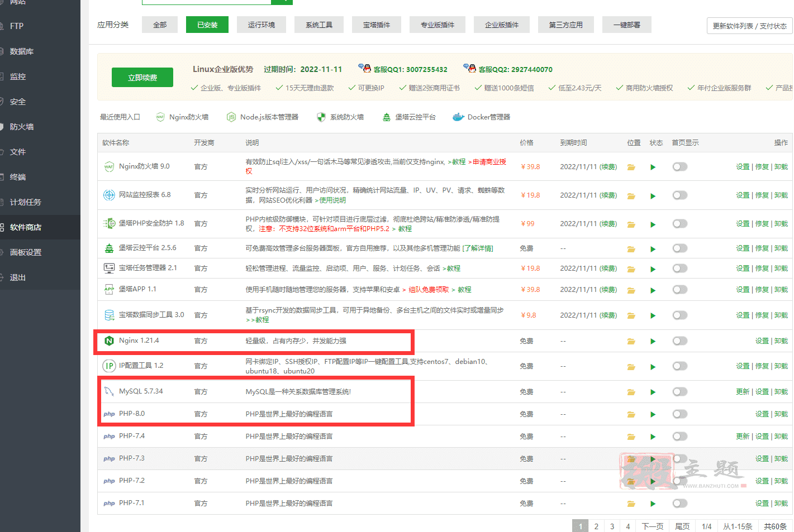Toggle homepage display for 宝塔任务管理器 2.1
The height and width of the screenshot is (532, 794).
[x=680, y=269]
